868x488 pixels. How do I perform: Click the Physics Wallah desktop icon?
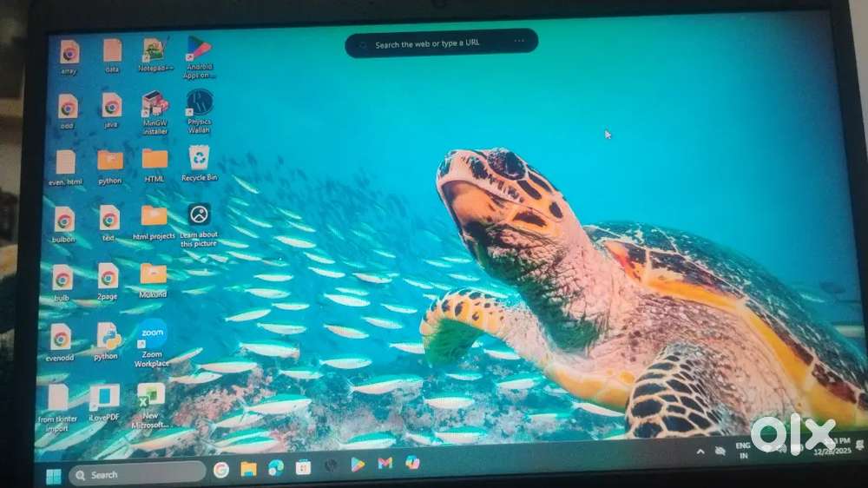pyautogui.click(x=200, y=104)
